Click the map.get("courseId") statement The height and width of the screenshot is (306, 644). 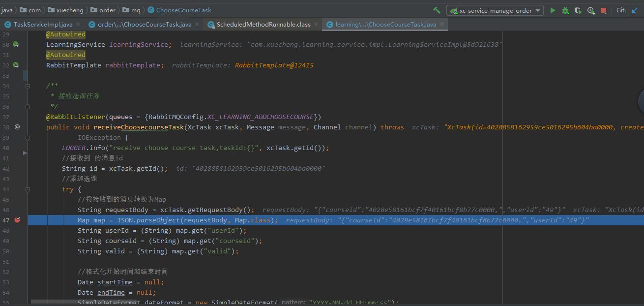point(170,241)
